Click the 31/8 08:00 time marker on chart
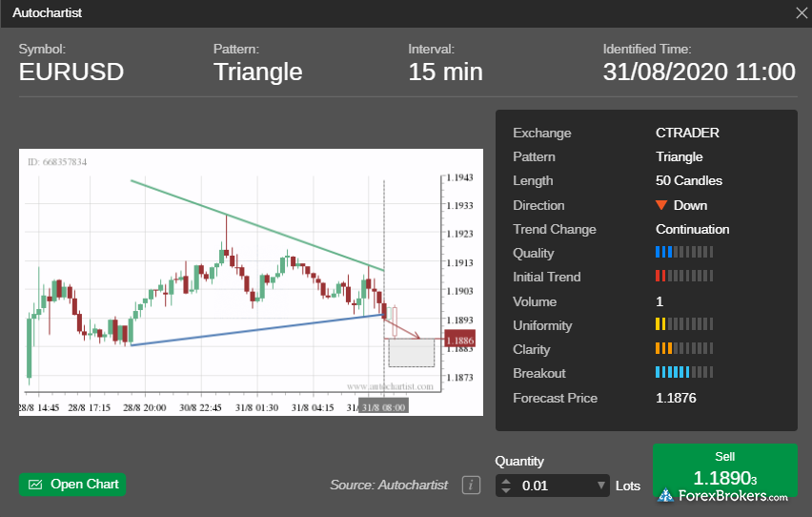 tap(383, 407)
